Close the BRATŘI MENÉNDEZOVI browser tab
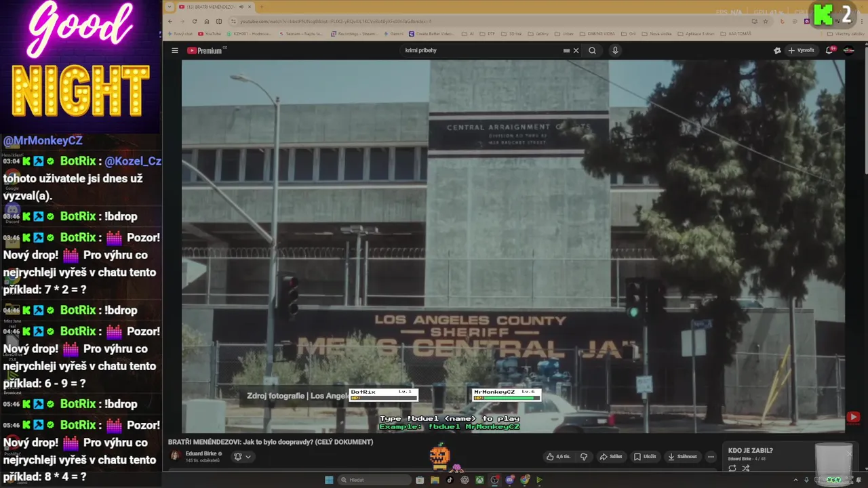The width and height of the screenshot is (868, 488). 250,7
